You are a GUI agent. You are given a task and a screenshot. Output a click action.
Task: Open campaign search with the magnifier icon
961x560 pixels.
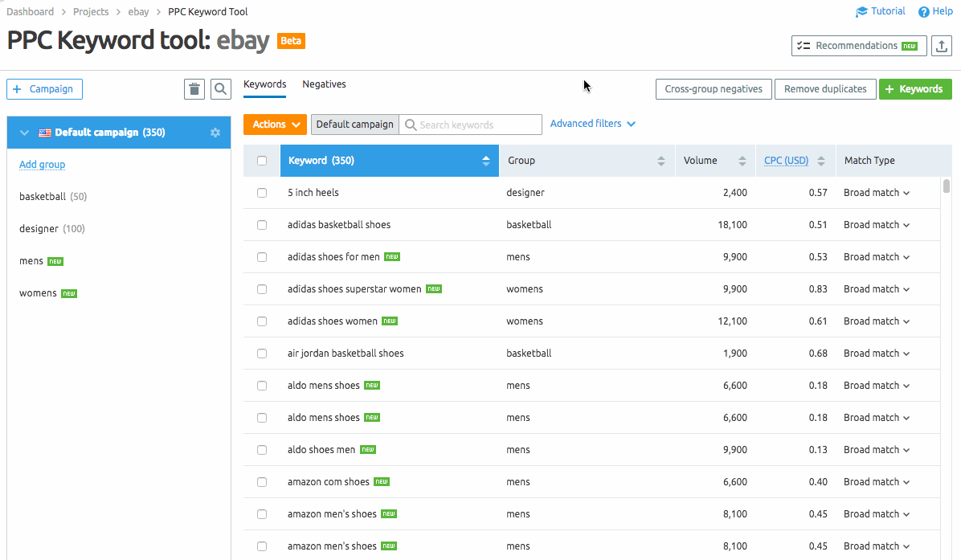point(220,88)
